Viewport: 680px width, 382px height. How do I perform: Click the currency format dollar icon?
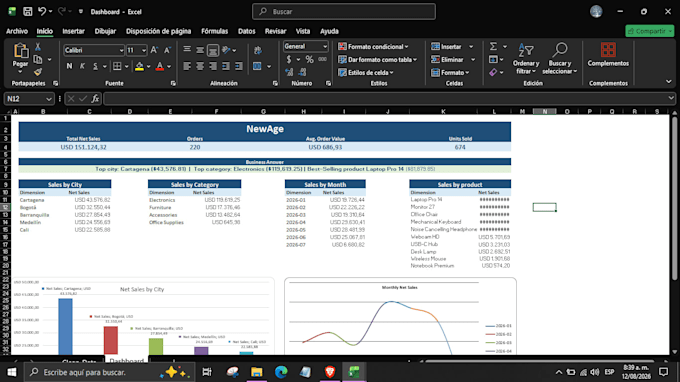[x=289, y=59]
